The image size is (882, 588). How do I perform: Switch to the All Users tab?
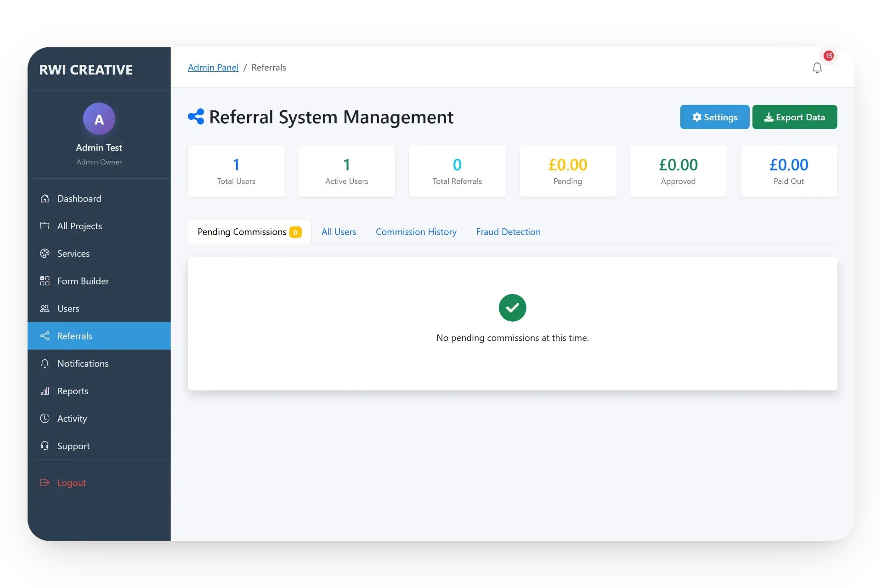[339, 232]
